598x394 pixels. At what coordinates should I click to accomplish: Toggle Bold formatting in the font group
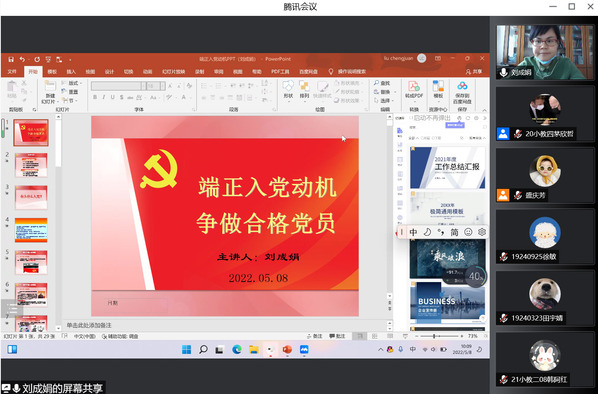pyautogui.click(x=95, y=97)
